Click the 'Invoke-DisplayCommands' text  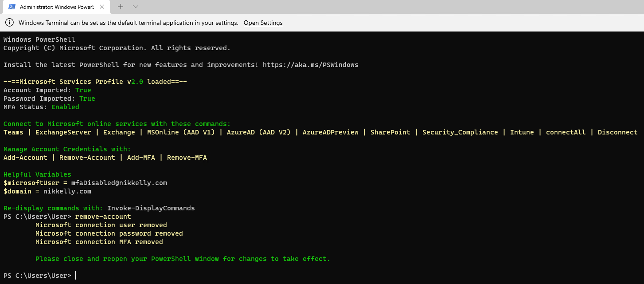tap(151, 208)
